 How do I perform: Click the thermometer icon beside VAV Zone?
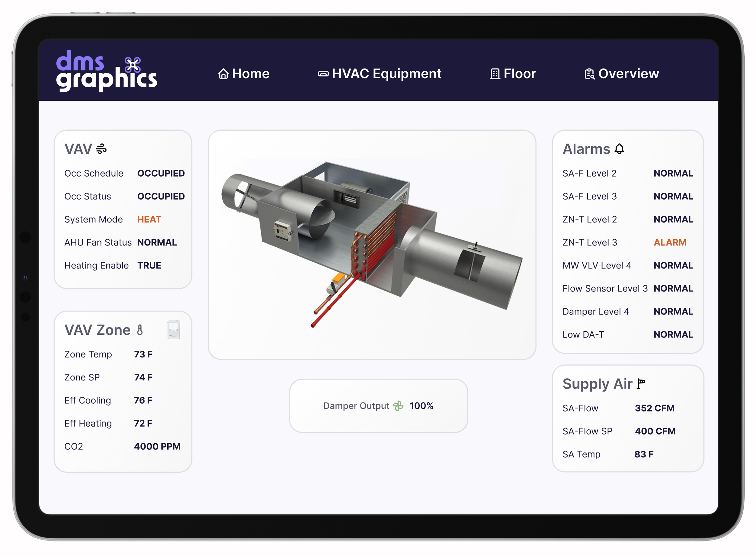click(140, 330)
